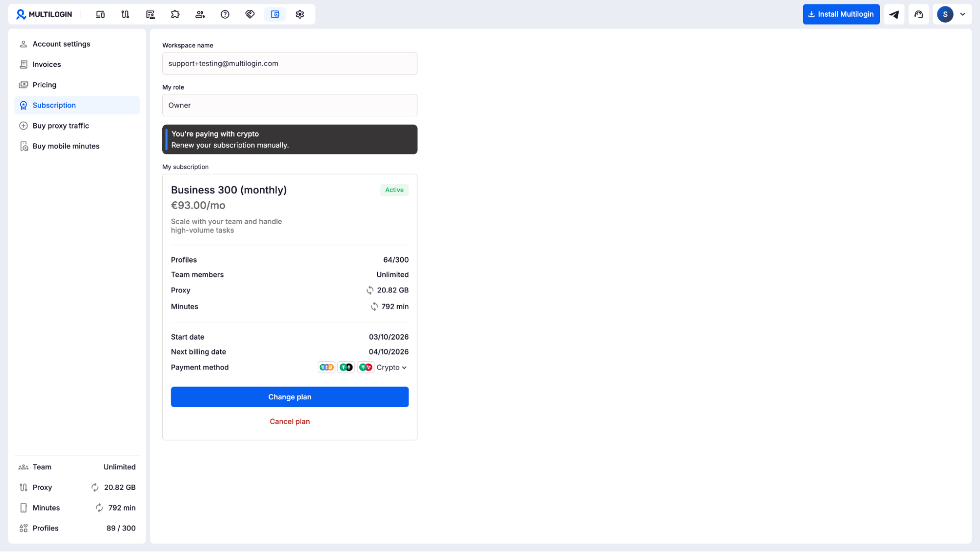Click the Change plan button
This screenshot has width=980, height=552.
(289, 397)
